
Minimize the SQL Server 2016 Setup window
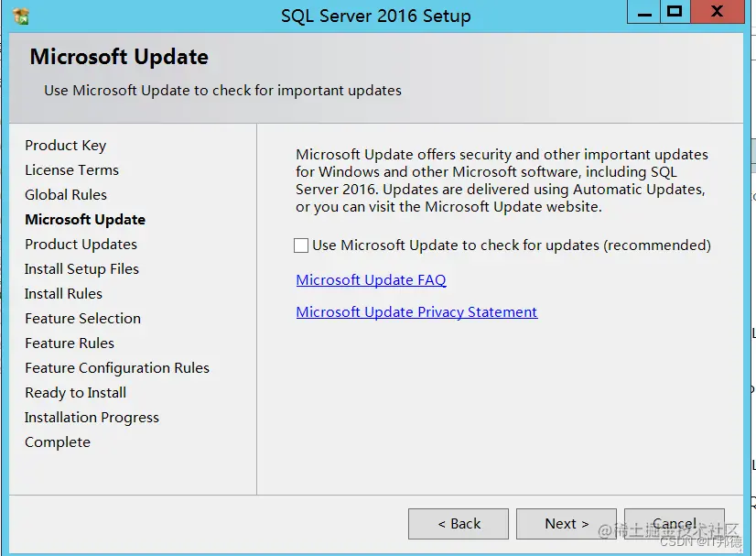click(x=643, y=12)
